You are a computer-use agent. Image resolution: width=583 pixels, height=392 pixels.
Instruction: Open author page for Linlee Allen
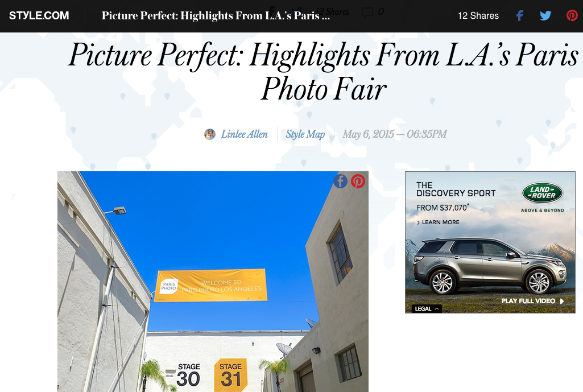tap(244, 134)
